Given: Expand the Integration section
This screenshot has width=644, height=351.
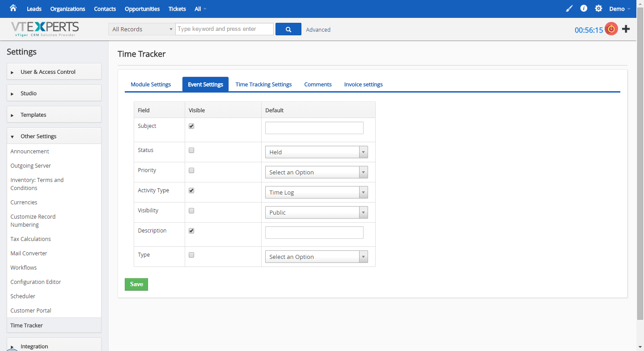Looking at the screenshot, I should (54, 345).
